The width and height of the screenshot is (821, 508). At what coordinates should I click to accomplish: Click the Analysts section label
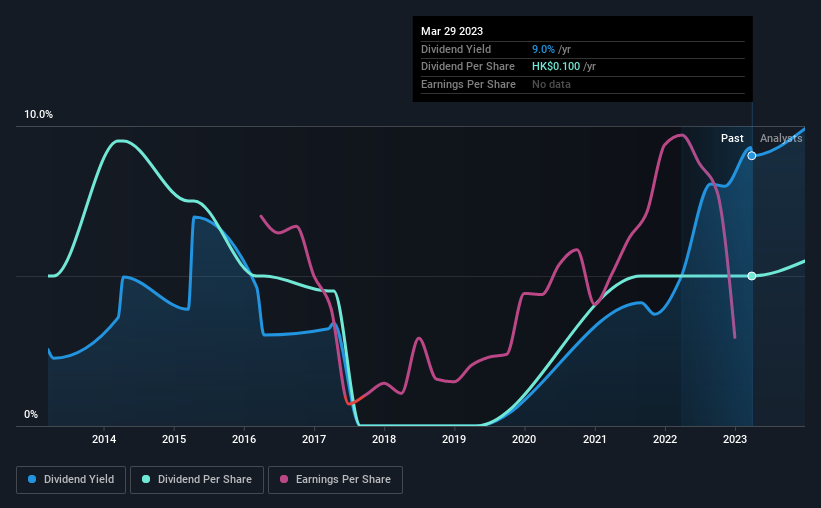click(781, 138)
